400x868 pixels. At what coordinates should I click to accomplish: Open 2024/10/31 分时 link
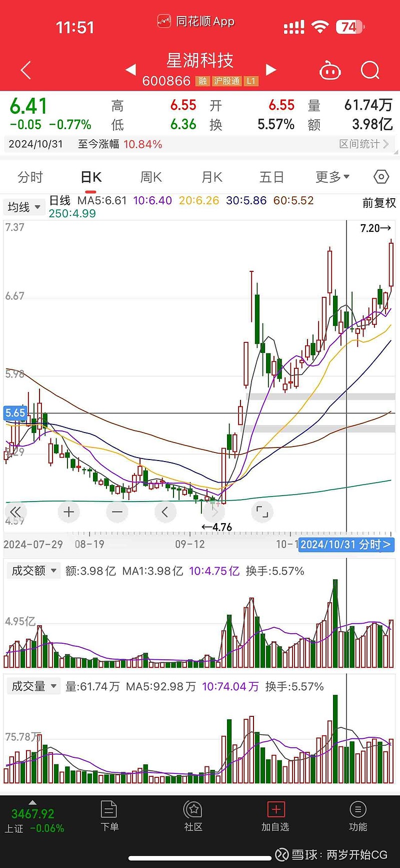[346, 545]
